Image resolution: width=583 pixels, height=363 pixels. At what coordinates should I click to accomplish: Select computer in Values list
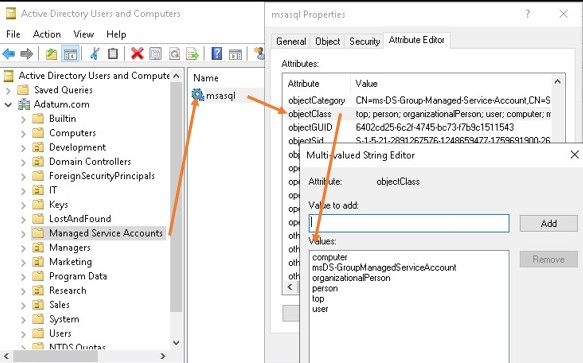point(330,257)
